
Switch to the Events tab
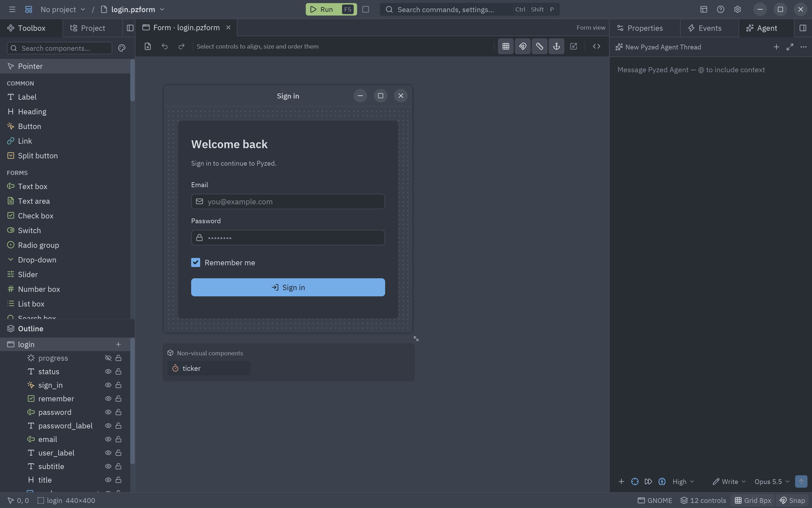709,28
